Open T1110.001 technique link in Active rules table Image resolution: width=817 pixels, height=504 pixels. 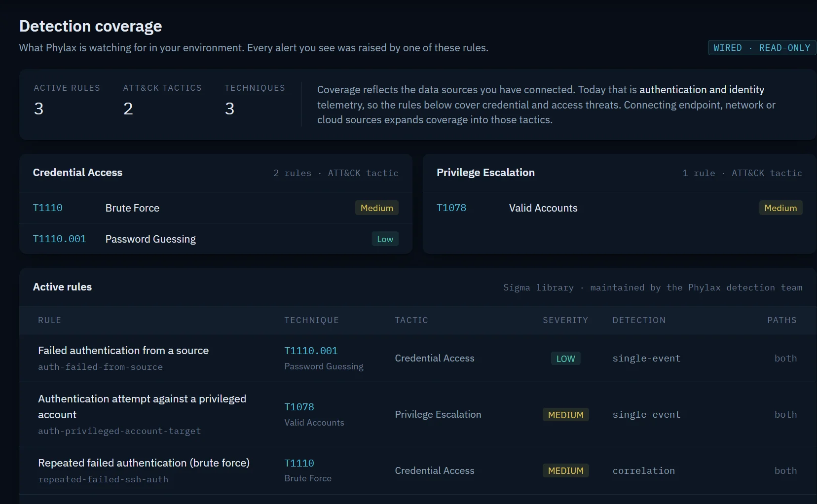click(311, 351)
